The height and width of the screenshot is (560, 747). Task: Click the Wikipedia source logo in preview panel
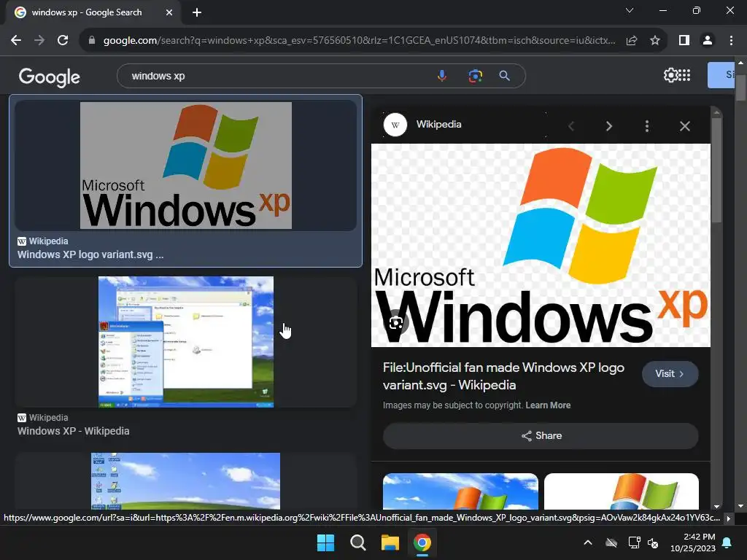pos(395,125)
